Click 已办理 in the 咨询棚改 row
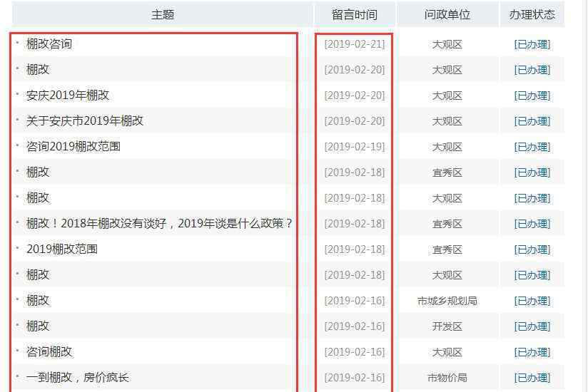 click(532, 352)
